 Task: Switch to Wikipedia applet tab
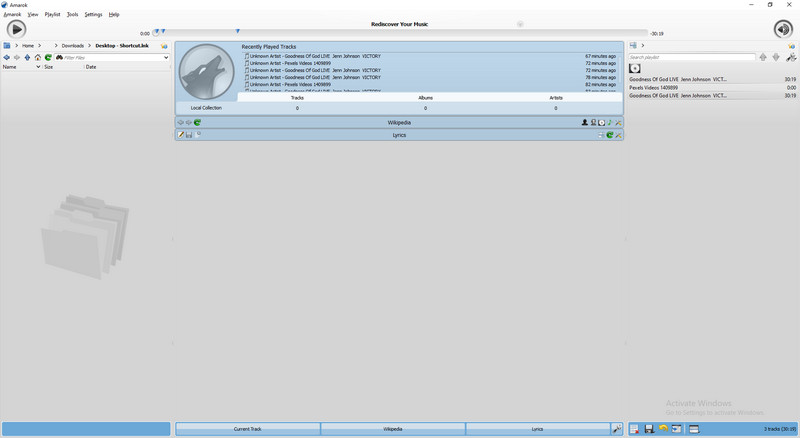[x=393, y=429]
